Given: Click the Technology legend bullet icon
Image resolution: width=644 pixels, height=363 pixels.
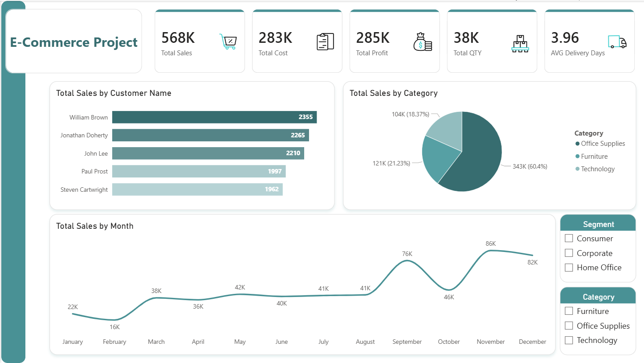Looking at the screenshot, I should pos(577,169).
